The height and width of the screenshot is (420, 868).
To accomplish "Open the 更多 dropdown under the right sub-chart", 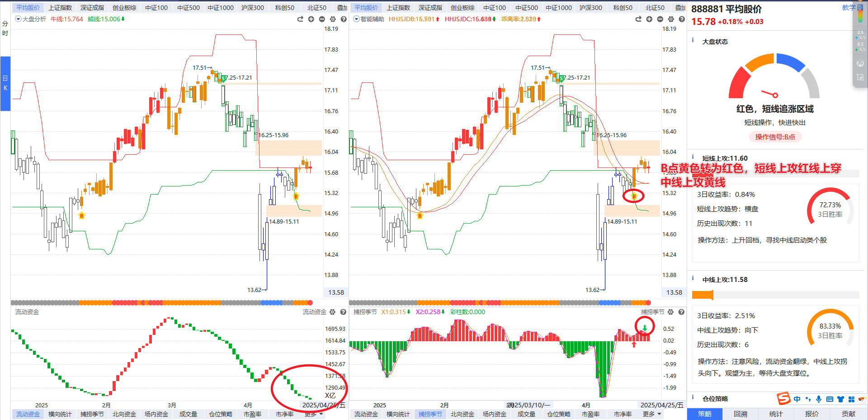I will pos(651,414).
